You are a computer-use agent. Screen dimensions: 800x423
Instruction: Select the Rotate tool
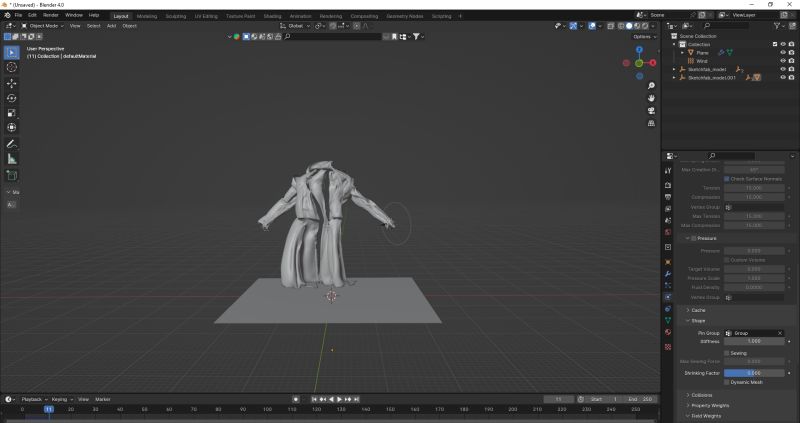point(12,98)
